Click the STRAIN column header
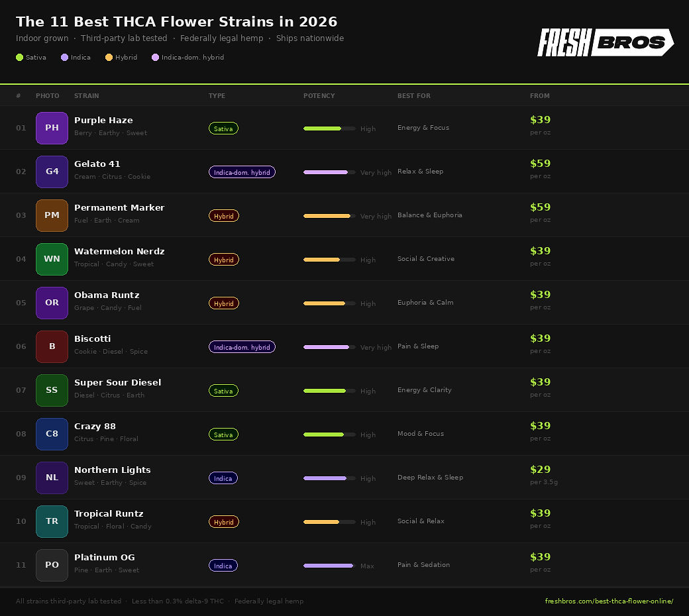Screen dimensions: 689x616 pos(87,96)
